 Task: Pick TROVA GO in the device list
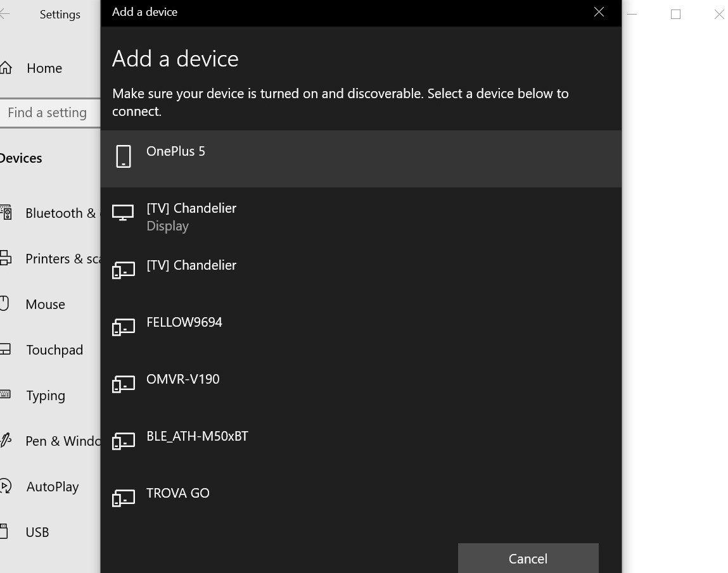[x=361, y=501]
